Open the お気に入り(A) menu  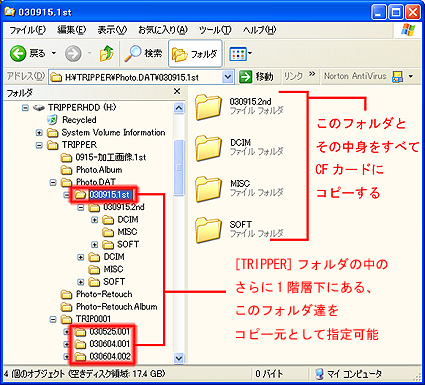(163, 30)
